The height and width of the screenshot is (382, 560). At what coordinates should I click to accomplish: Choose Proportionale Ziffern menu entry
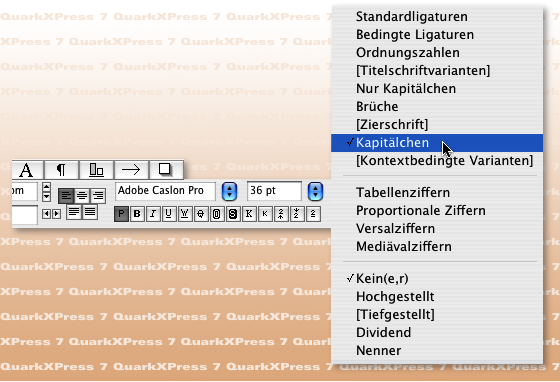[437, 211]
